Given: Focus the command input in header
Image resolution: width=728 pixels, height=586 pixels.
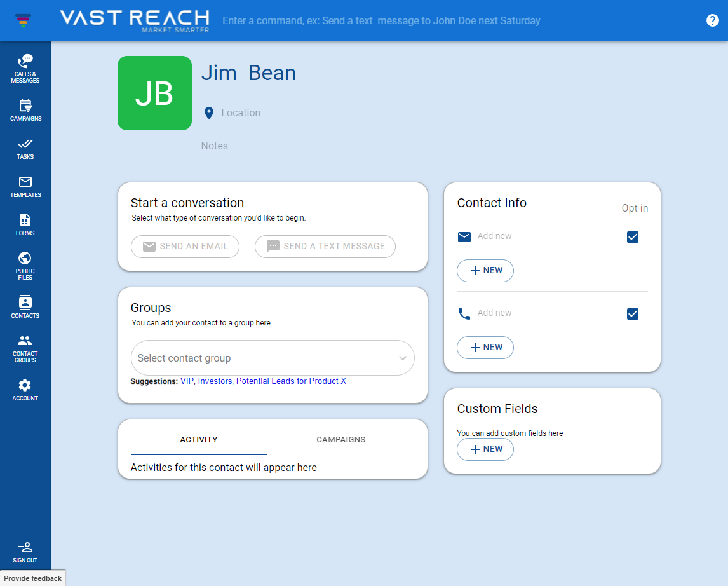Looking at the screenshot, I should 381,20.
